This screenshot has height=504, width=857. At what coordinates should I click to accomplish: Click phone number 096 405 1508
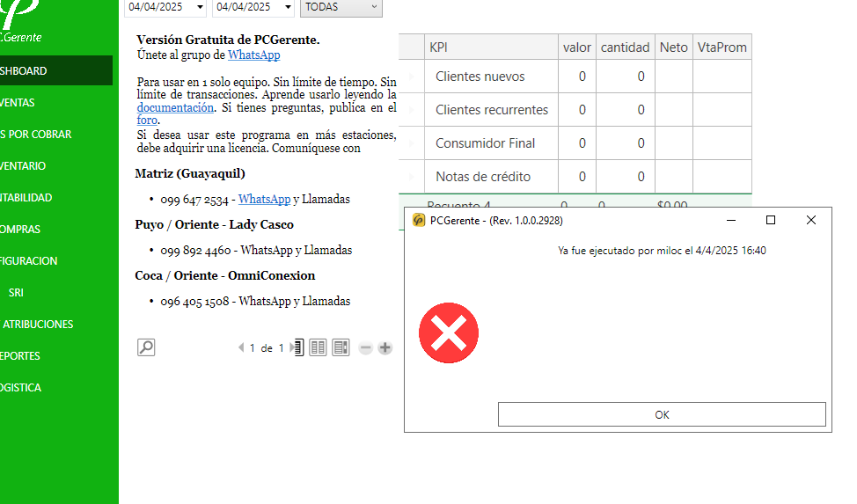pos(194,301)
